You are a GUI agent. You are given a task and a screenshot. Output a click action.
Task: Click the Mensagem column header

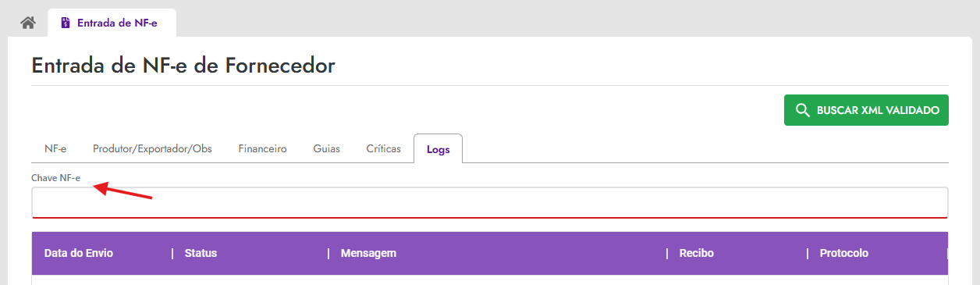369,253
